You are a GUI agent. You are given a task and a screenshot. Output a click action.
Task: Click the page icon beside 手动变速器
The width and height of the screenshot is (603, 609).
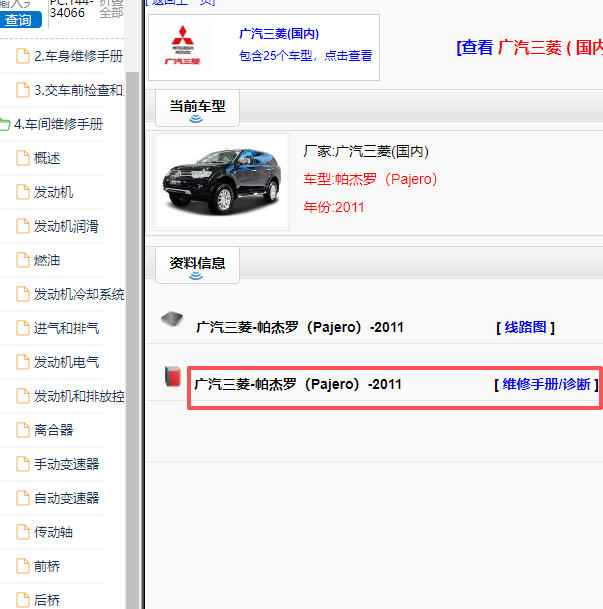coord(23,464)
